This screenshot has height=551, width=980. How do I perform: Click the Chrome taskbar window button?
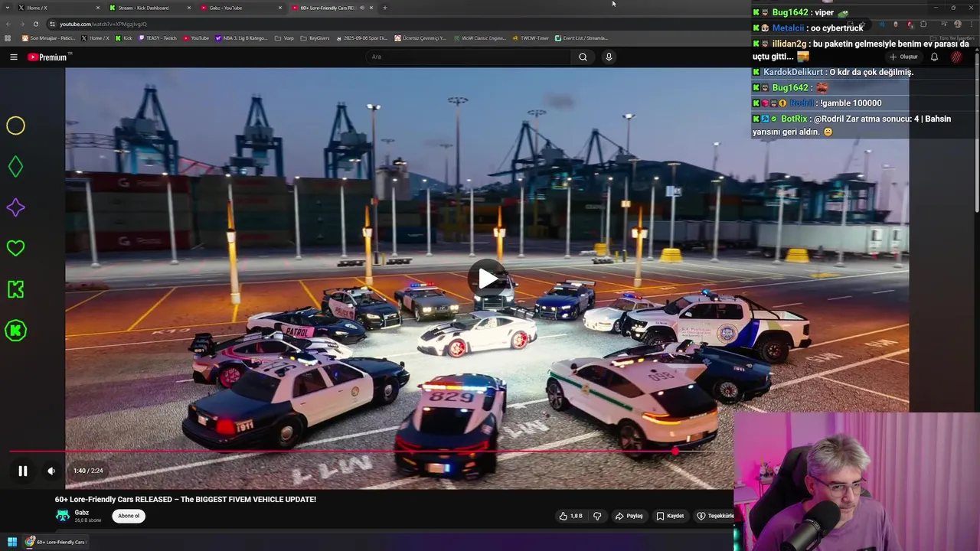point(56,542)
